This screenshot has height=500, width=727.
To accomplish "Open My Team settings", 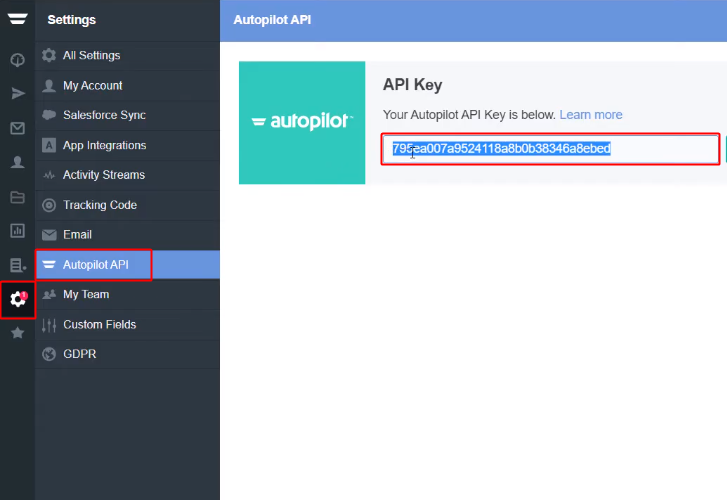I will [x=128, y=295].
